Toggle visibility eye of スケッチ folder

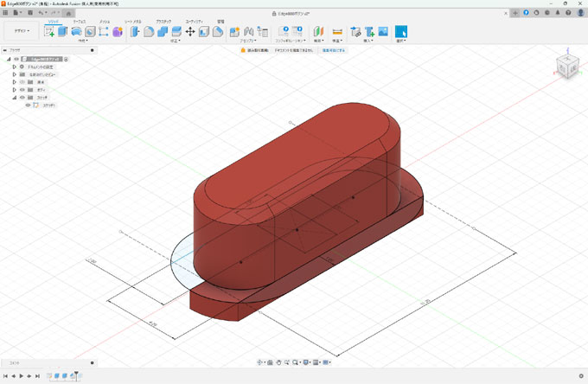[x=22, y=98]
